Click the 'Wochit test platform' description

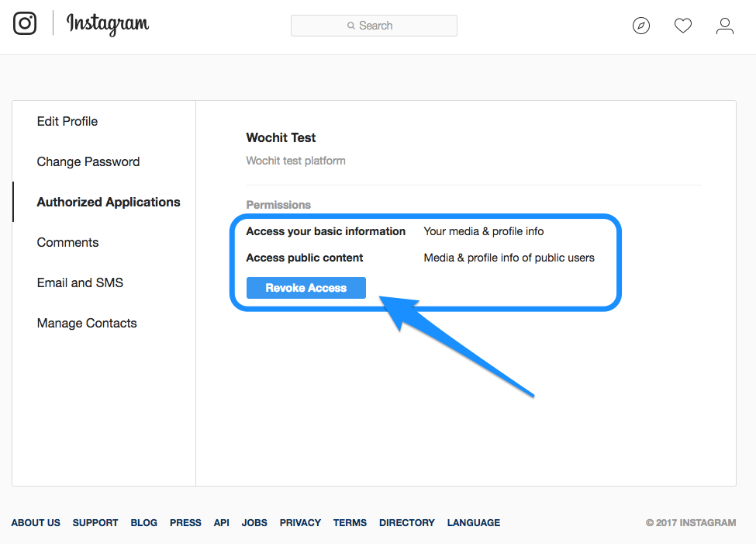click(295, 161)
